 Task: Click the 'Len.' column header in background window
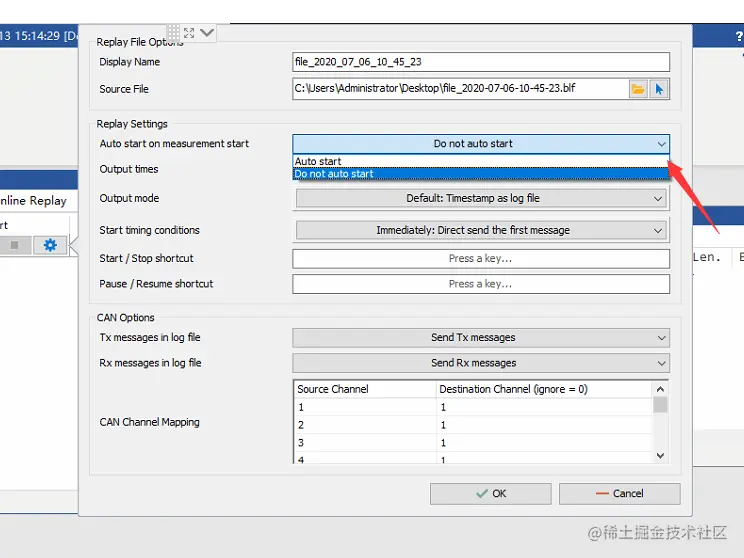(x=707, y=257)
